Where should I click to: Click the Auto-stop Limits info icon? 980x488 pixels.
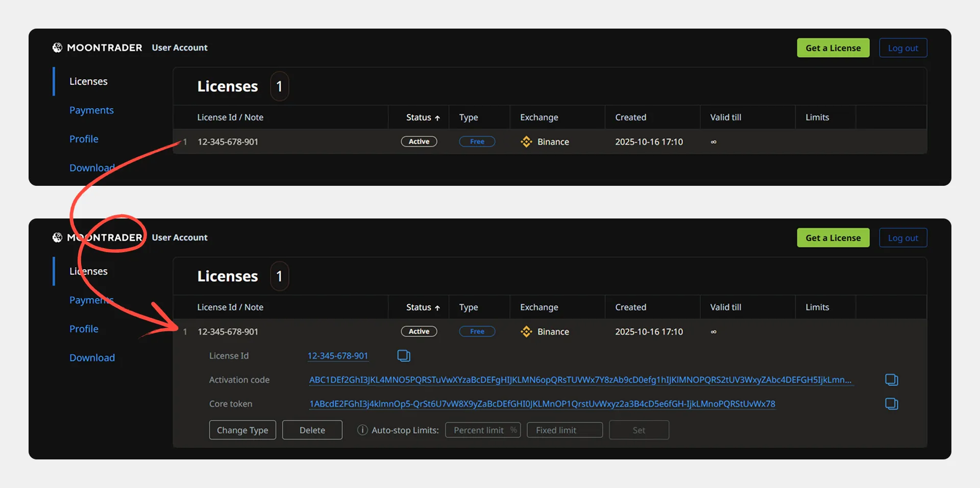tap(362, 430)
